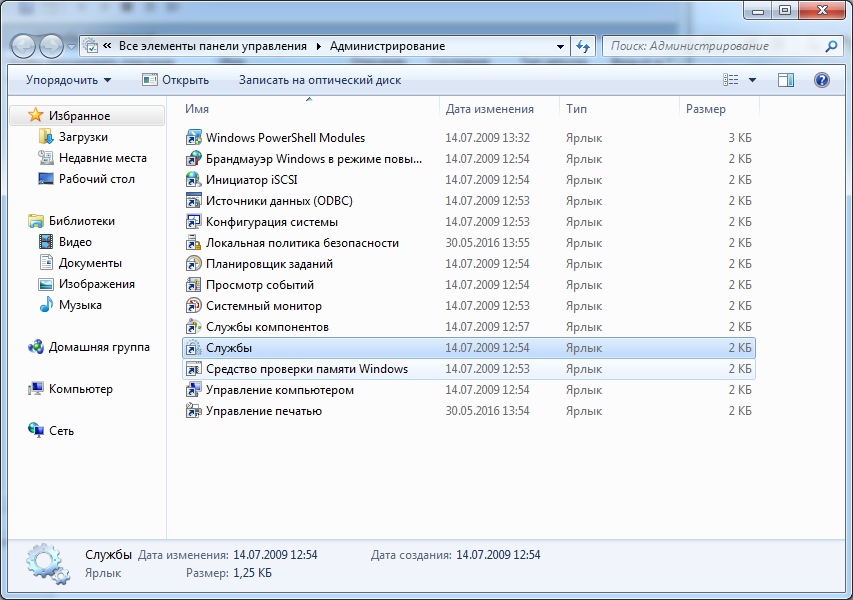Open the view options dropdown arrow

click(x=753, y=80)
